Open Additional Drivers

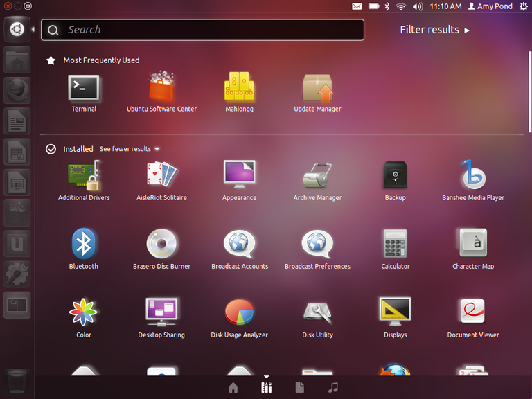[83, 176]
